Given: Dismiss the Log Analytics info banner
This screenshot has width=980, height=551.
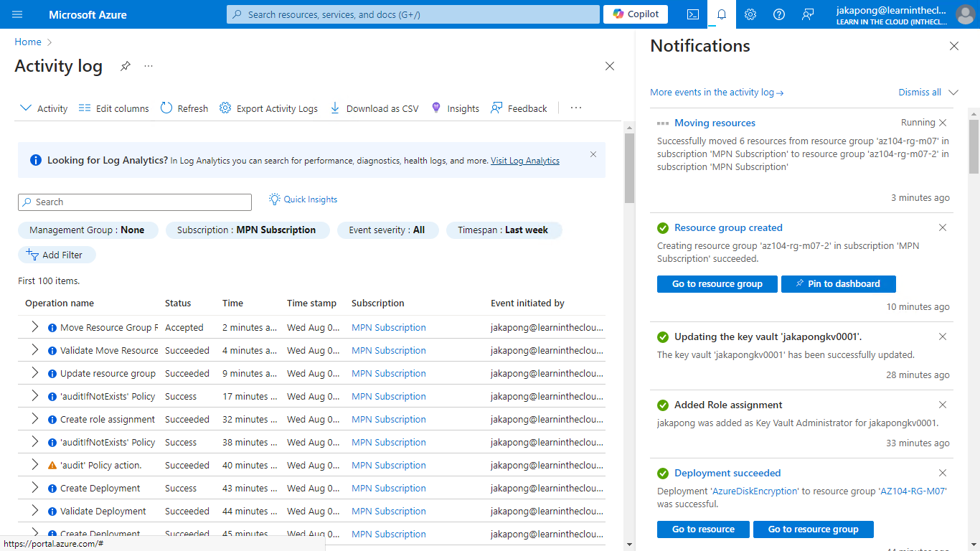Looking at the screenshot, I should pos(593,154).
